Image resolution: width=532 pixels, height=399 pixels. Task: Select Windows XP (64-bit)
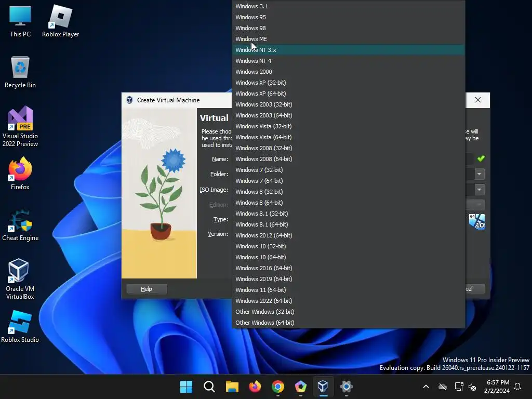tap(349, 94)
